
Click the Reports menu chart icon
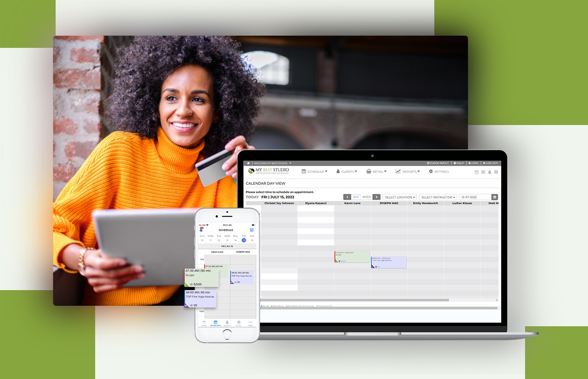398,171
